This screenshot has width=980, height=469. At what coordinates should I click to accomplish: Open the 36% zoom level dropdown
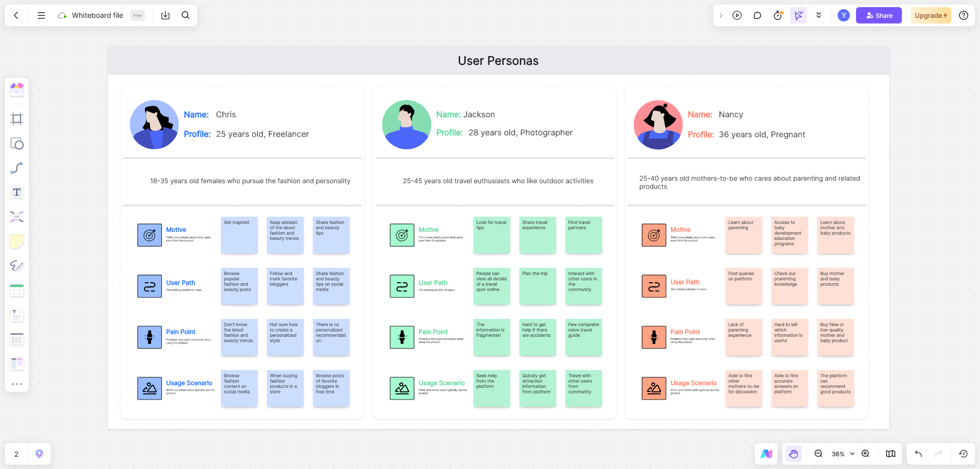pyautogui.click(x=843, y=454)
